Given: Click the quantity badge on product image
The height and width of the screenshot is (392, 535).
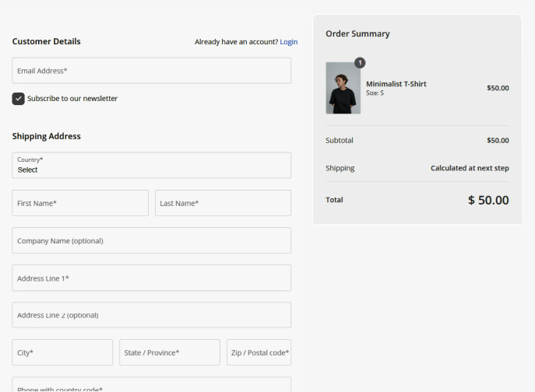Looking at the screenshot, I should click(x=359, y=62).
